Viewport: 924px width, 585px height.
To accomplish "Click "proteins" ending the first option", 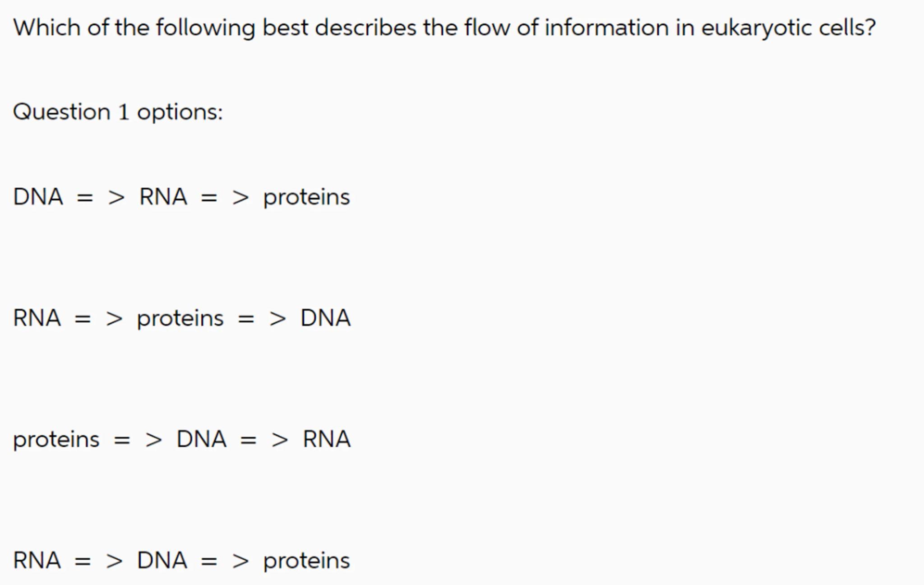I will coord(306,198).
